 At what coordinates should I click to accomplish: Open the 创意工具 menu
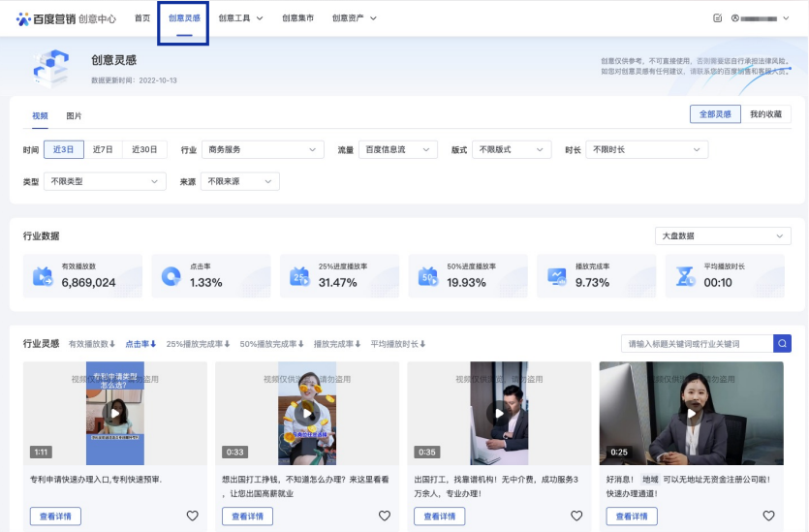(240, 18)
